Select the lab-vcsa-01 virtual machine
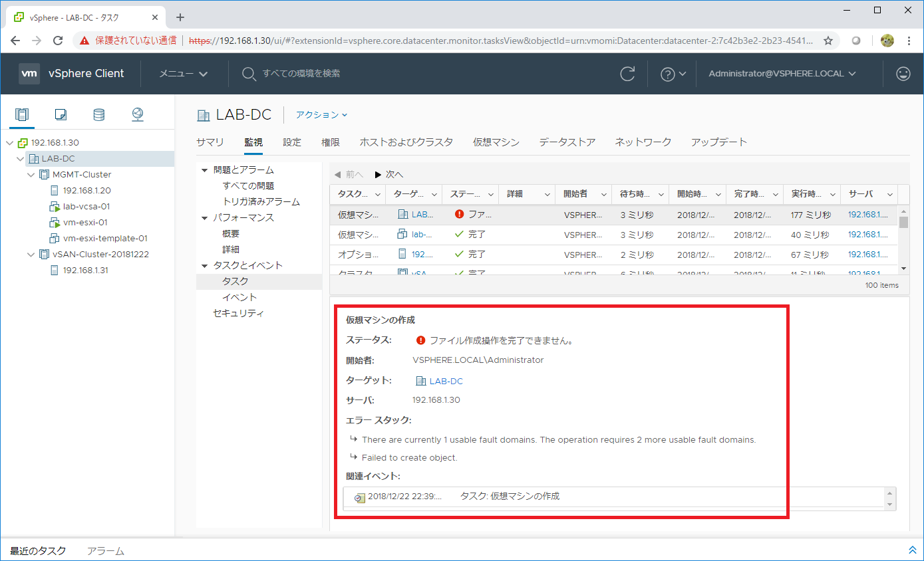 click(86, 207)
